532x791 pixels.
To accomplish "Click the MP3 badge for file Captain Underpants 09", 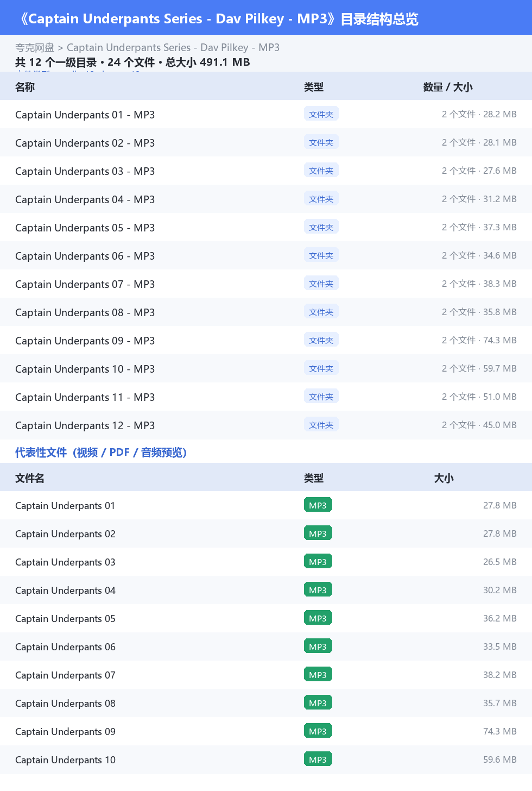I will 318,731.
